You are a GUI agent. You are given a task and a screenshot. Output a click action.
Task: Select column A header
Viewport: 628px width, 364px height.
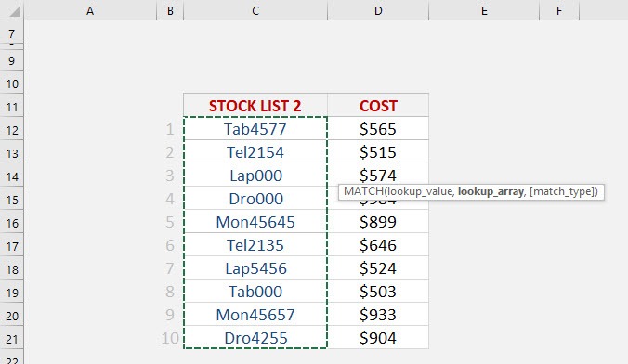tap(90, 10)
